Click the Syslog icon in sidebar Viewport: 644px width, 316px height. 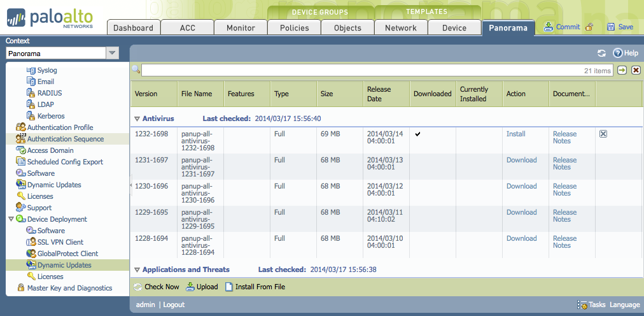pyautogui.click(x=31, y=70)
